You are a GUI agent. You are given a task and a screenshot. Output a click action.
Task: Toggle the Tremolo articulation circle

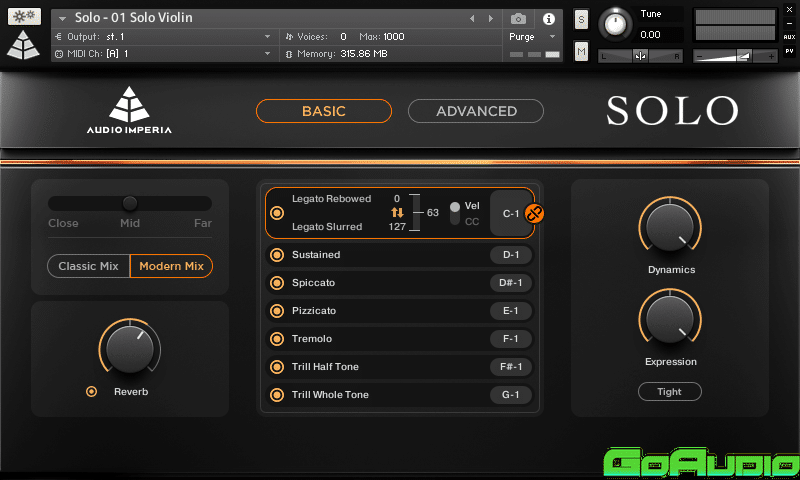277,339
